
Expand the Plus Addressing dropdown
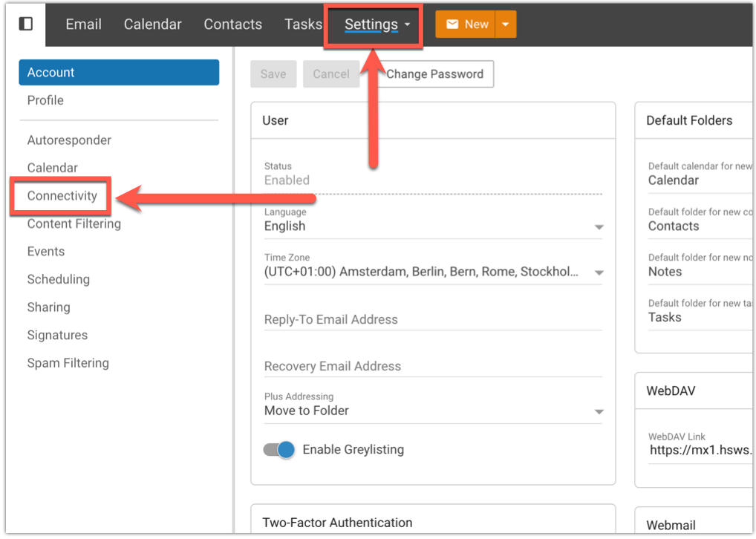599,411
